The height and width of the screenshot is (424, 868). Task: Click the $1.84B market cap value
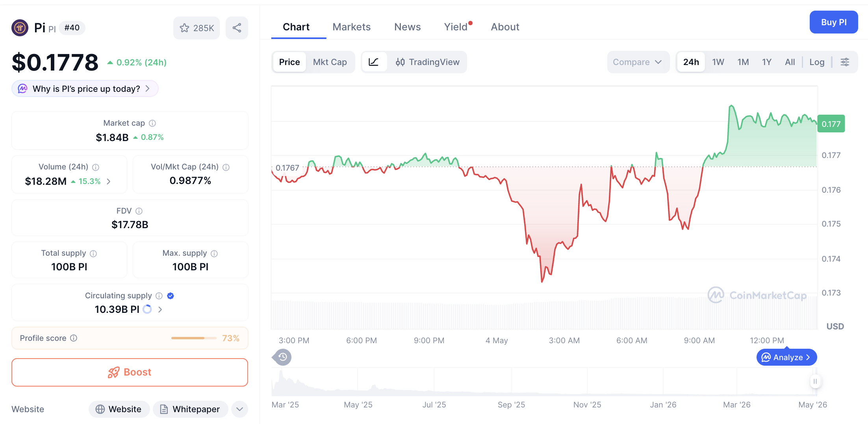click(112, 138)
